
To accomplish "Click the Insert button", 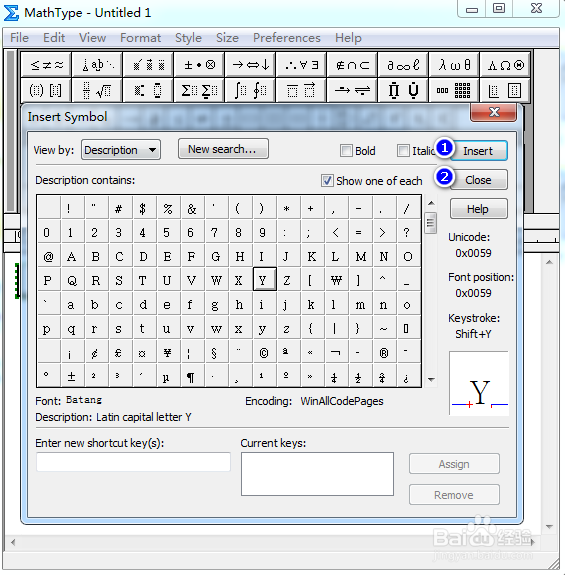I will (478, 151).
